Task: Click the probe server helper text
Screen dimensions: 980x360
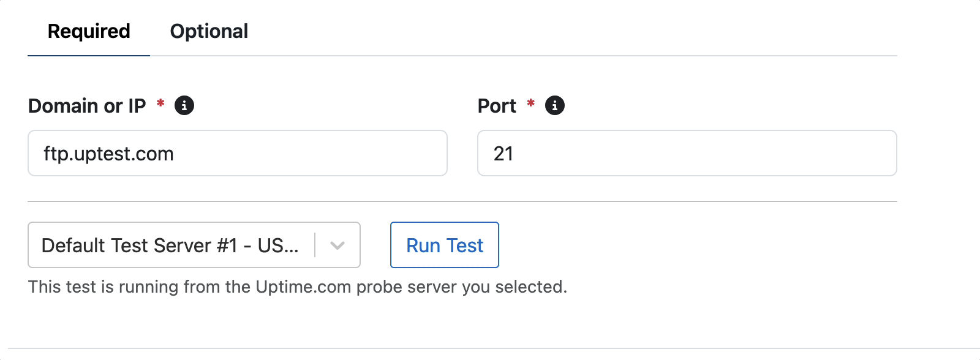Action: tap(298, 287)
